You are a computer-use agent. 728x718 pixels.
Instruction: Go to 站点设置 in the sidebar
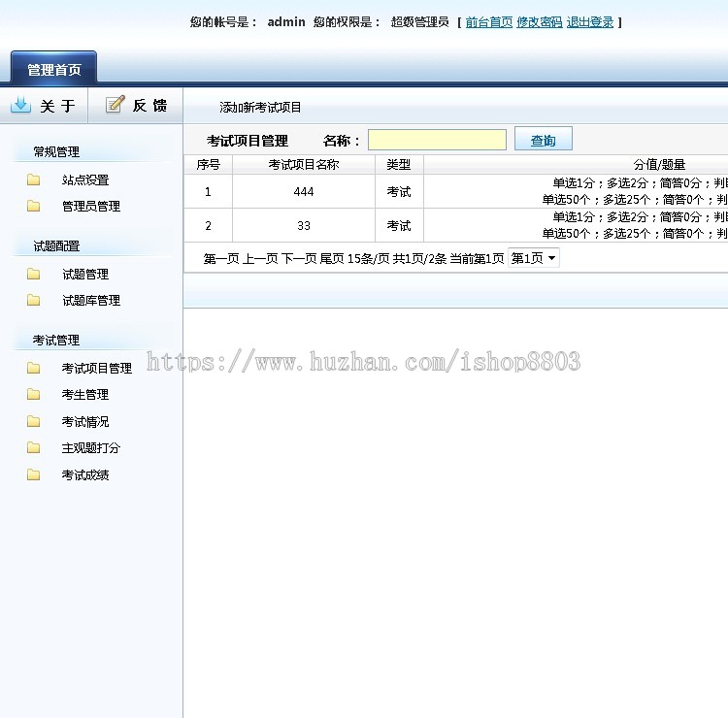tap(85, 180)
